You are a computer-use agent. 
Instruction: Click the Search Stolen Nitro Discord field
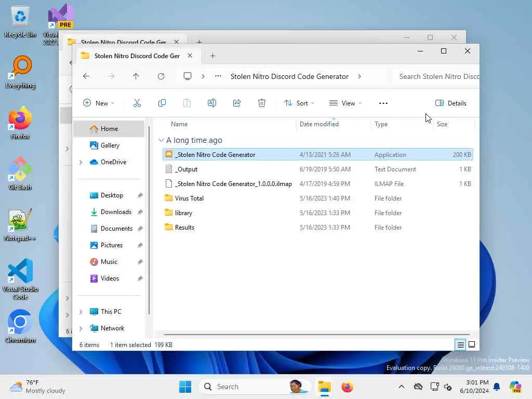tap(436, 76)
